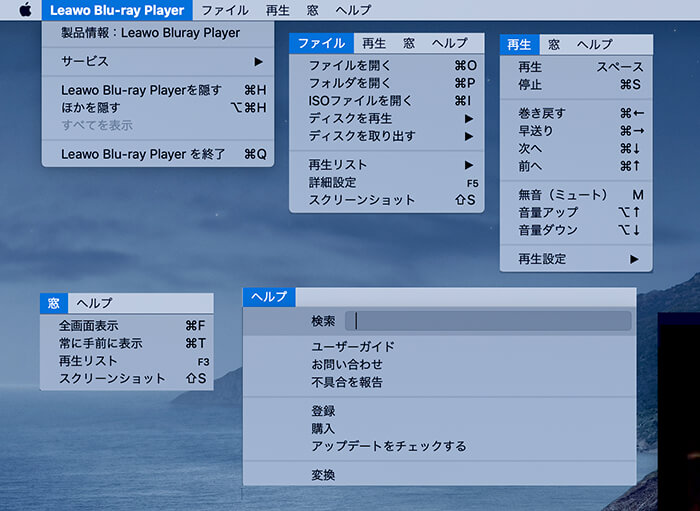Click highlighted 再生 tab in playback menu panel
This screenshot has height=511, width=700.
520,45
